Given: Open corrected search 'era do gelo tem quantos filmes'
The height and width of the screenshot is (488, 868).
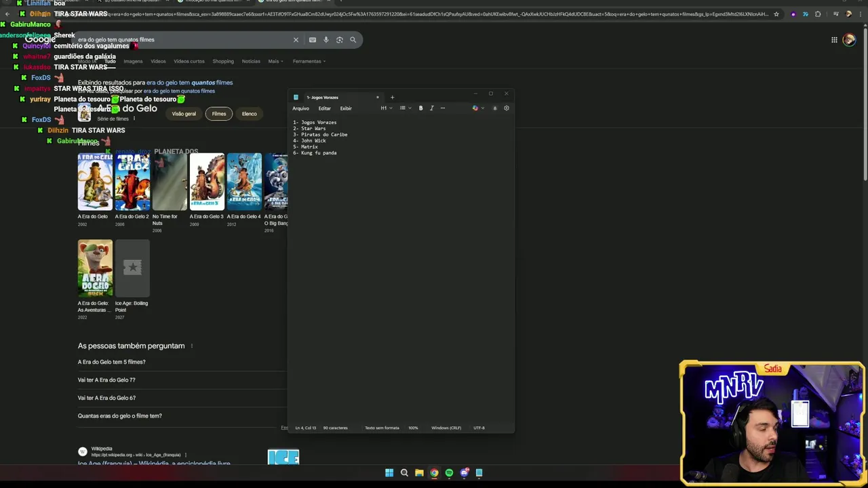Looking at the screenshot, I should click(190, 83).
